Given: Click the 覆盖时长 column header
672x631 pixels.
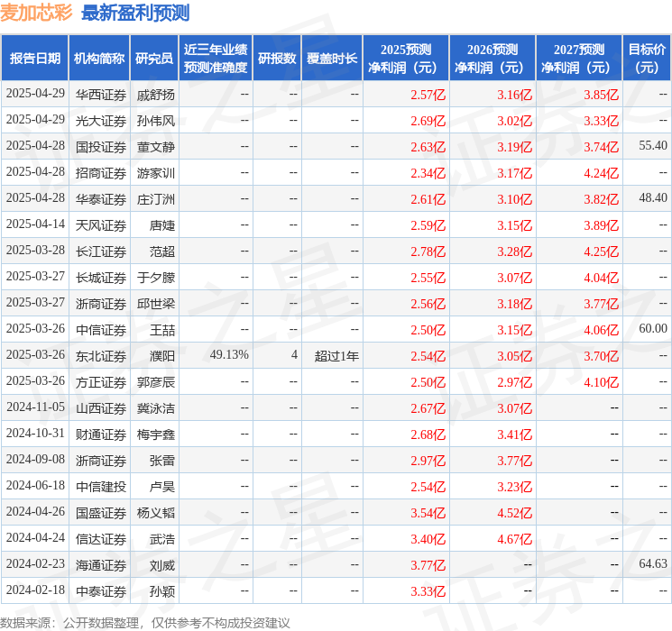Looking at the screenshot, I should 332,58.
